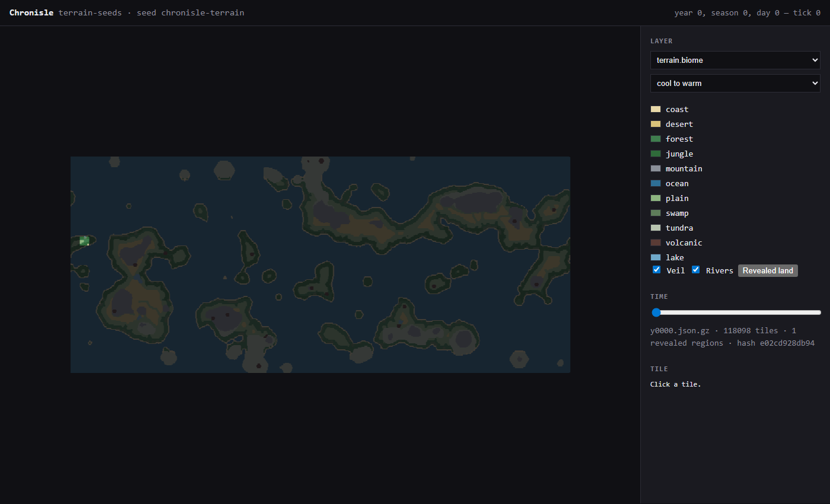Click the bright revealed green tile on map
Image resolution: width=830 pixels, height=504 pixels.
84,241
